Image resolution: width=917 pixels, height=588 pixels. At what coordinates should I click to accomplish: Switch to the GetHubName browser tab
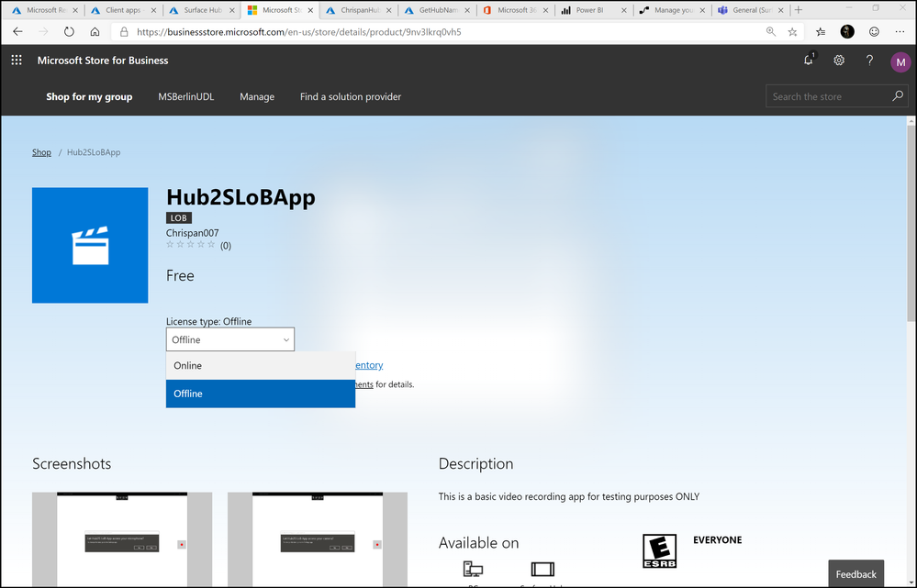[437, 10]
